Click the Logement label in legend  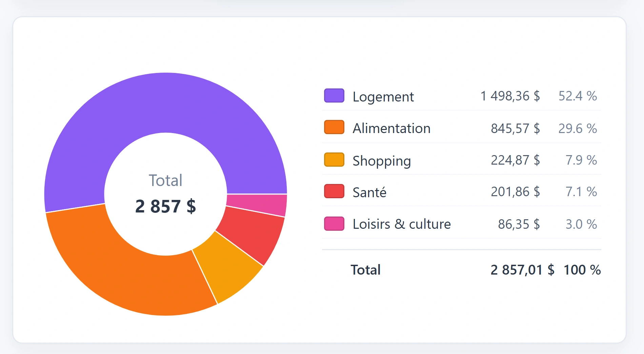(x=383, y=97)
